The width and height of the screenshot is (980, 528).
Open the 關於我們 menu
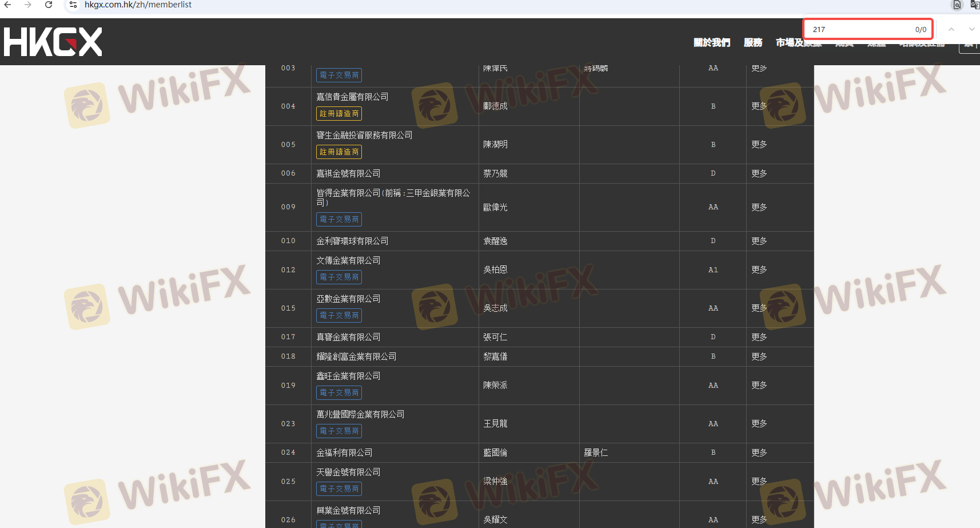pyautogui.click(x=711, y=43)
